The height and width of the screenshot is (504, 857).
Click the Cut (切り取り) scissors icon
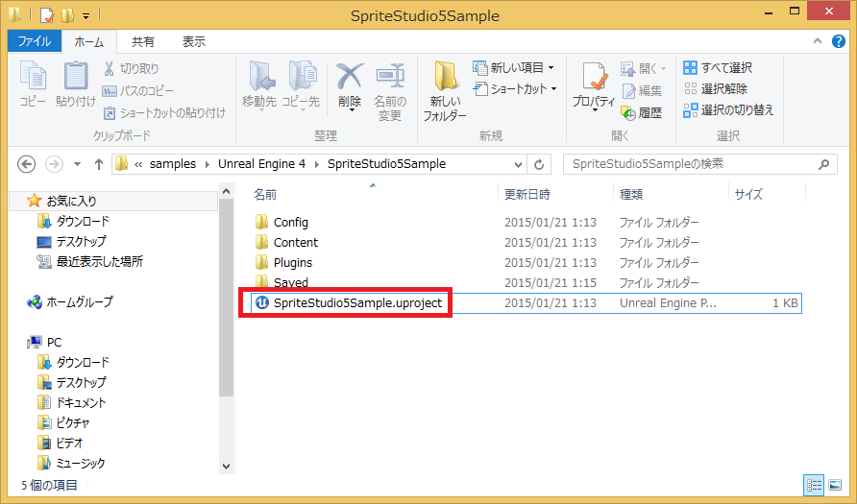tap(109, 68)
